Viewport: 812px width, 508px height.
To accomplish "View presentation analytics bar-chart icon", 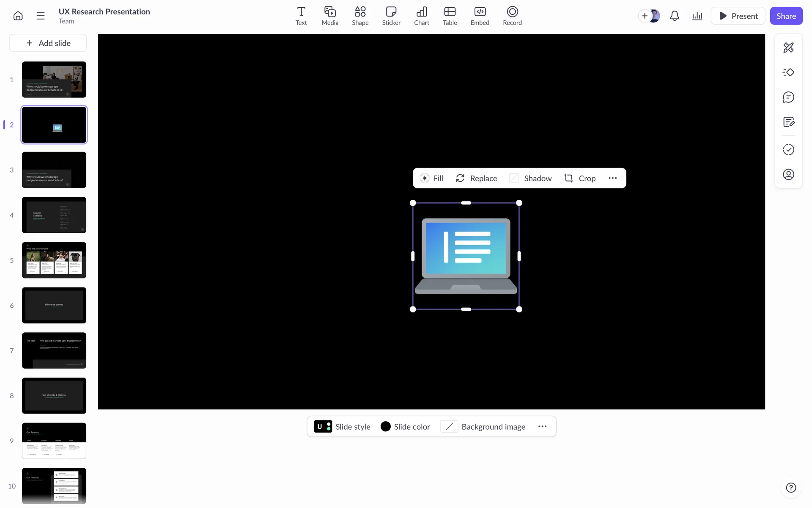I will (x=697, y=16).
